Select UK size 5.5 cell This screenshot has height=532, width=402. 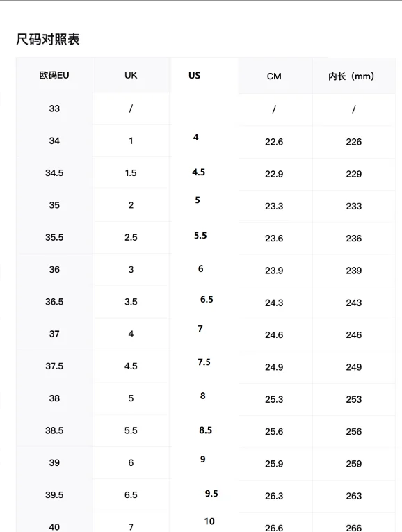tap(131, 430)
